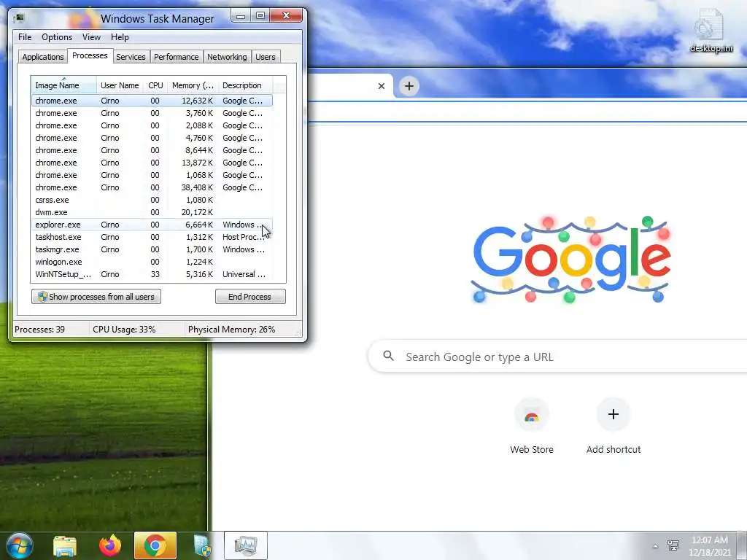This screenshot has width=747, height=560.
Task: Click the setup shield taskbar icon
Action: click(202, 545)
